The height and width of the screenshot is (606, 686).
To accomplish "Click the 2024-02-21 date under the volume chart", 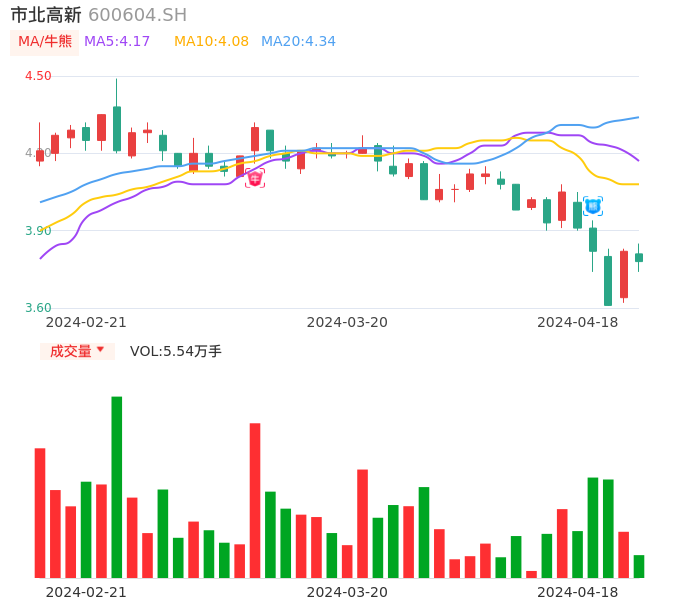I will (x=86, y=592).
